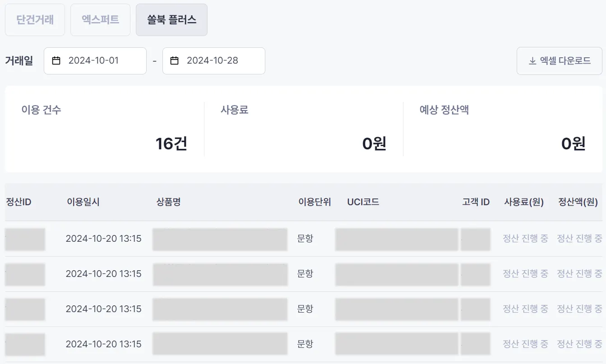Download the list via 엑셀 다운로드
This screenshot has width=606, height=364.
(560, 61)
